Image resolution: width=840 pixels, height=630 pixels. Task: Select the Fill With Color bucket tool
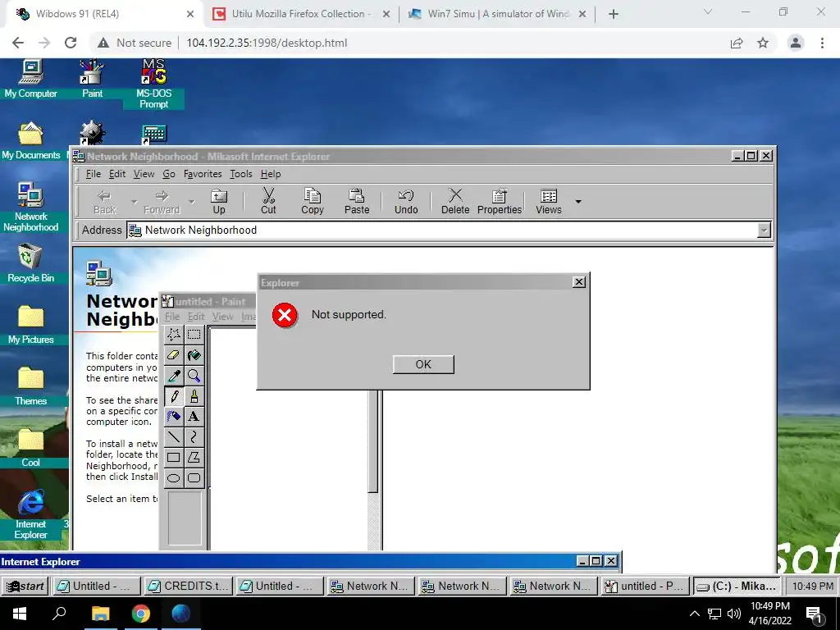pos(194,355)
